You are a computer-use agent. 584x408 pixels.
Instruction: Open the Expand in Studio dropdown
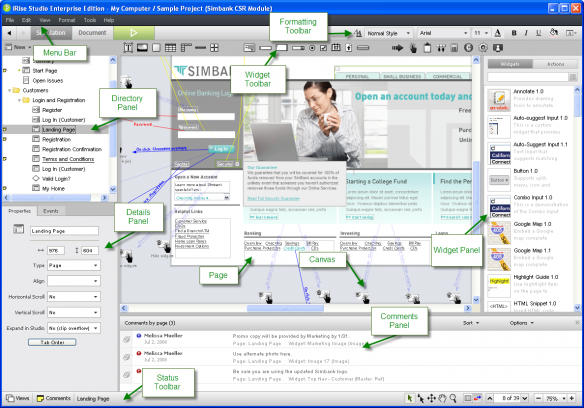tap(73, 328)
